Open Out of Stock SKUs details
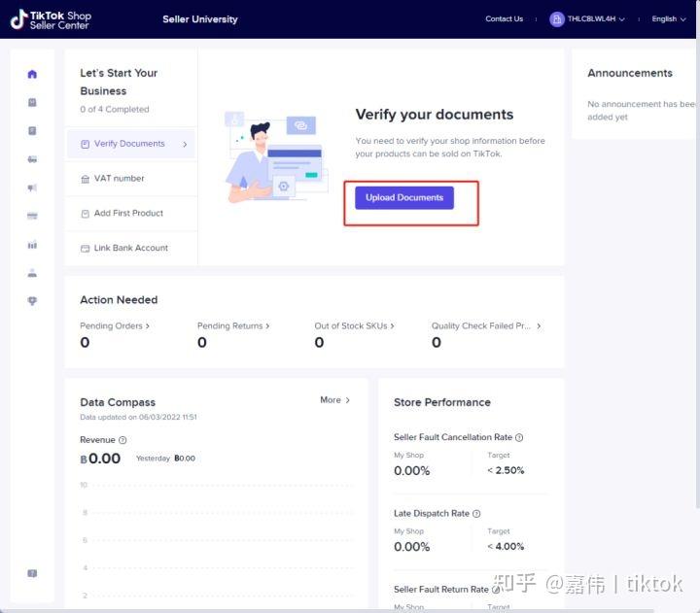 355,326
